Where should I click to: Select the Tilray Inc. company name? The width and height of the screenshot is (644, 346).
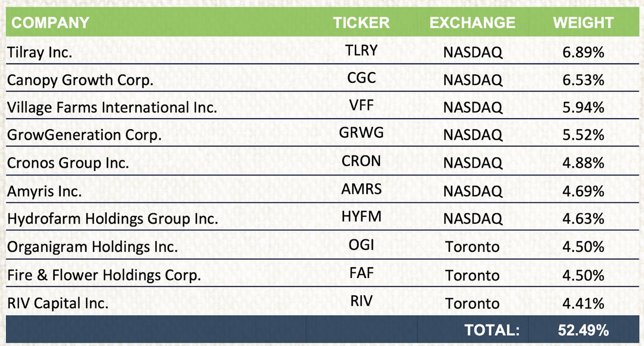40,52
